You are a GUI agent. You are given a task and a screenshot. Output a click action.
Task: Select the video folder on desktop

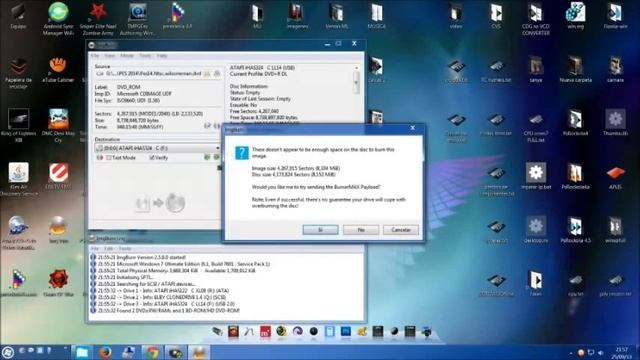coord(456,16)
